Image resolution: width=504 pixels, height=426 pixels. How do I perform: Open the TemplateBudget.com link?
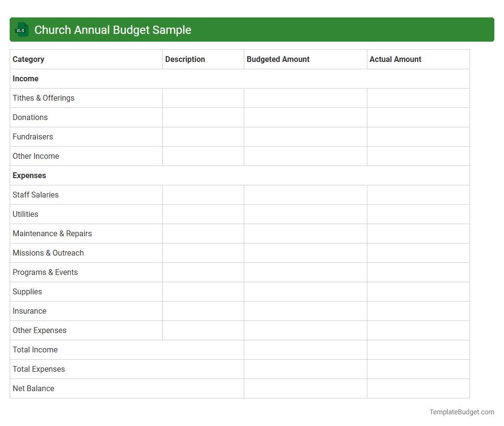pyautogui.click(x=461, y=412)
